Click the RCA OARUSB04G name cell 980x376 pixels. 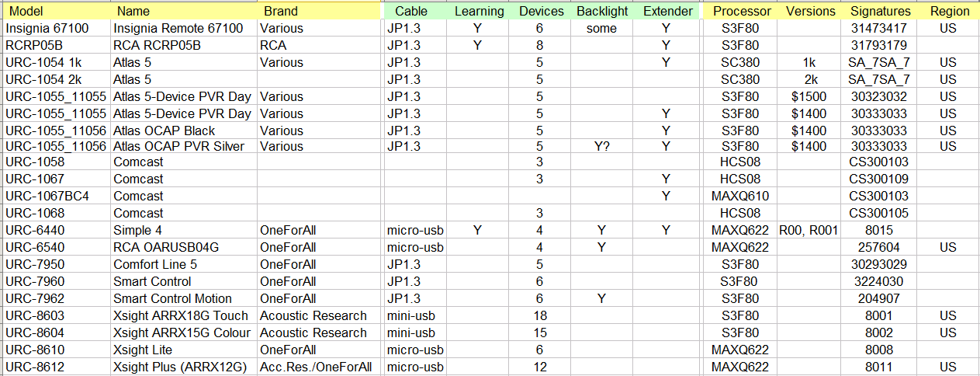coord(166,248)
